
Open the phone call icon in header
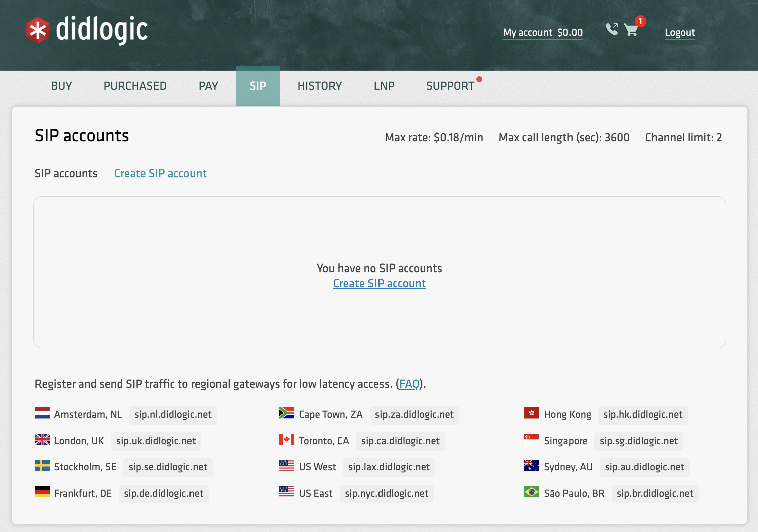tap(611, 29)
